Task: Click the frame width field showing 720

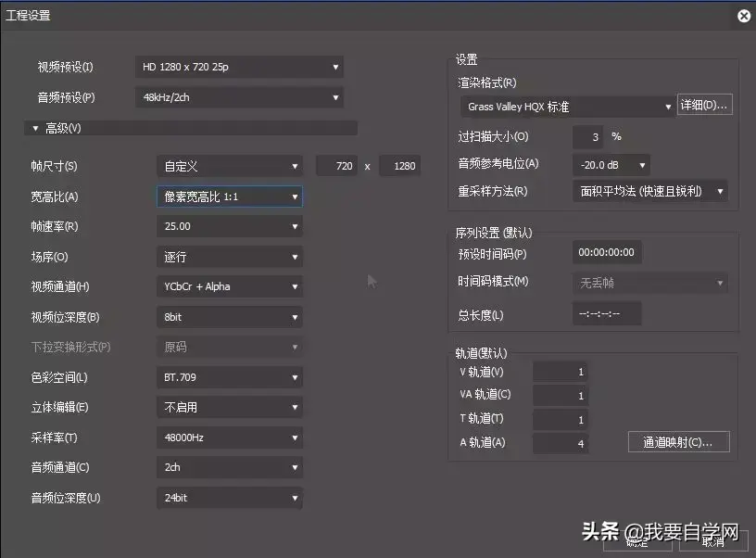Action: click(337, 166)
